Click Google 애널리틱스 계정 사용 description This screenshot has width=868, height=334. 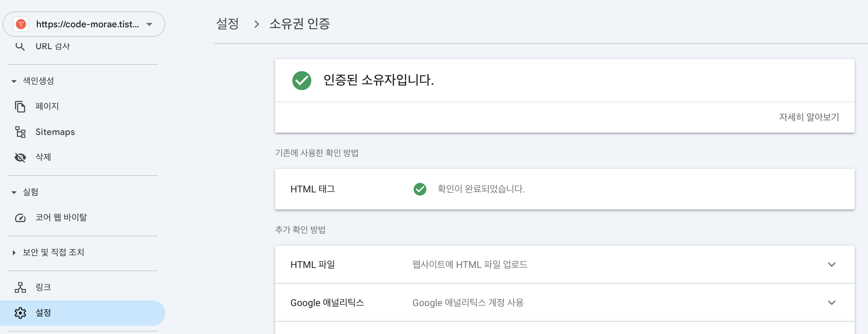468,303
